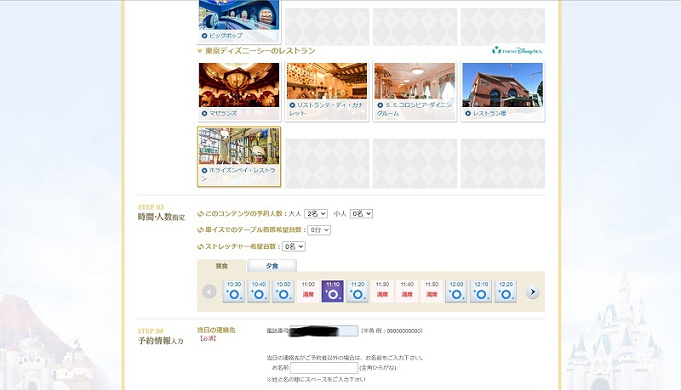This screenshot has height=390, width=681.
Task: Select the 10:50 available time slot
Action: coord(283,291)
